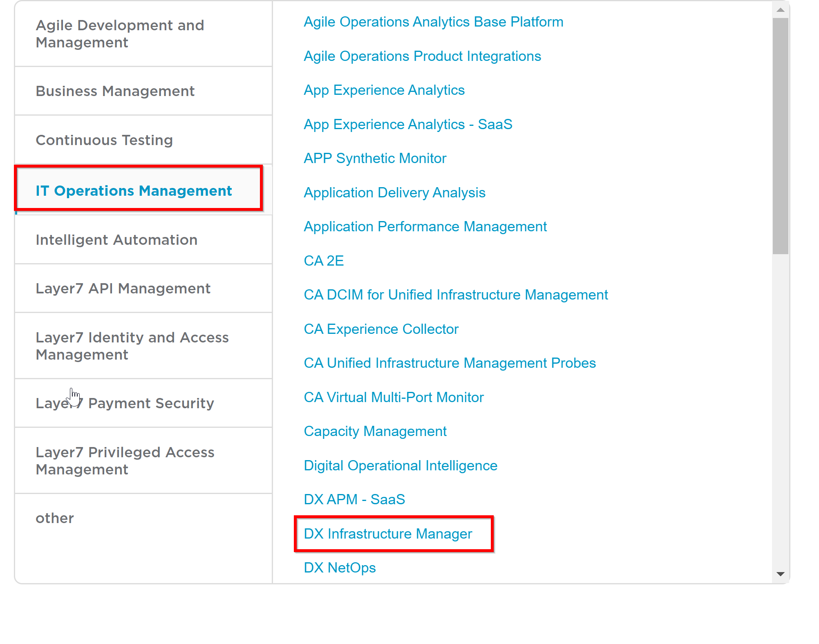
Task: Open the 'other' category
Action: [55, 518]
